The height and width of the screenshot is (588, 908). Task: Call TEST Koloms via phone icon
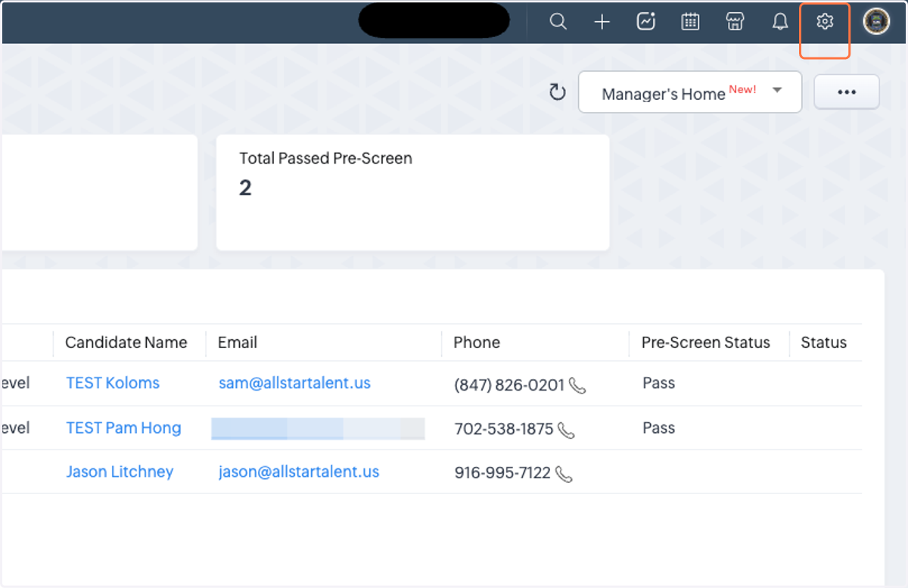click(577, 386)
